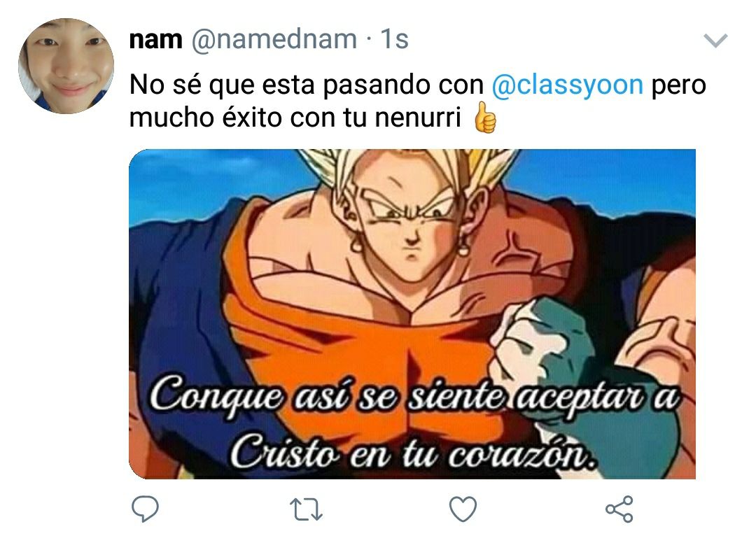Open the @classyoon mentioned profile

tap(568, 85)
